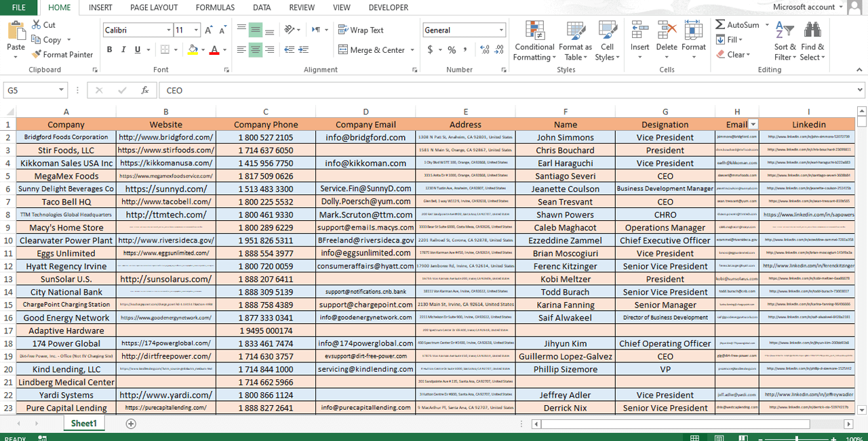
Task: Open the FILE menu
Action: 19,7
